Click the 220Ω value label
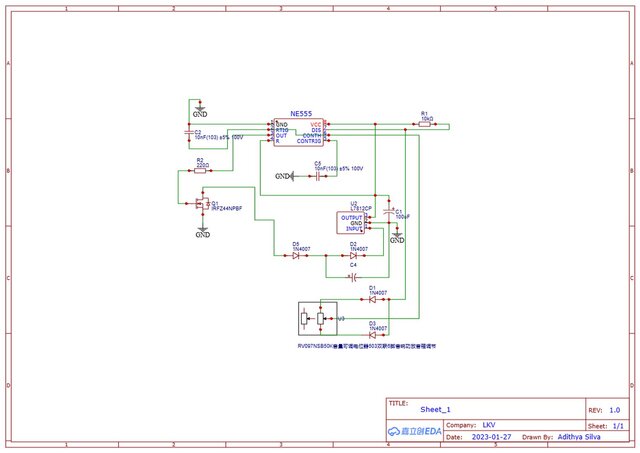The width and height of the screenshot is (640, 453). coord(203,165)
